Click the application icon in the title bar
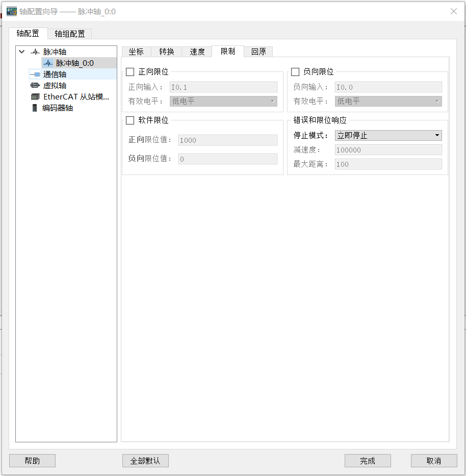466x476 pixels. [11, 11]
